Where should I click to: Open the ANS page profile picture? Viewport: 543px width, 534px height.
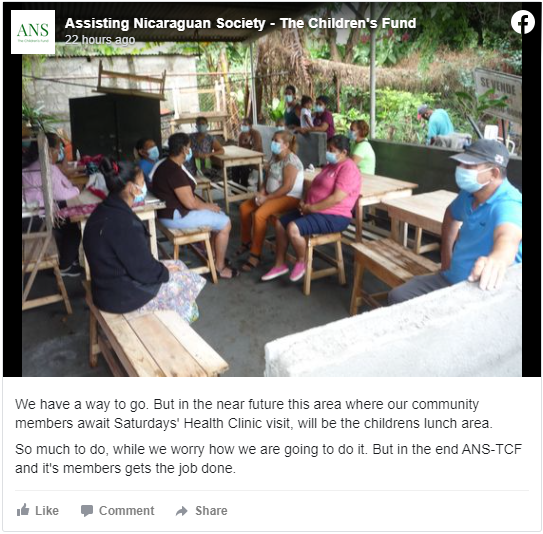(33, 32)
